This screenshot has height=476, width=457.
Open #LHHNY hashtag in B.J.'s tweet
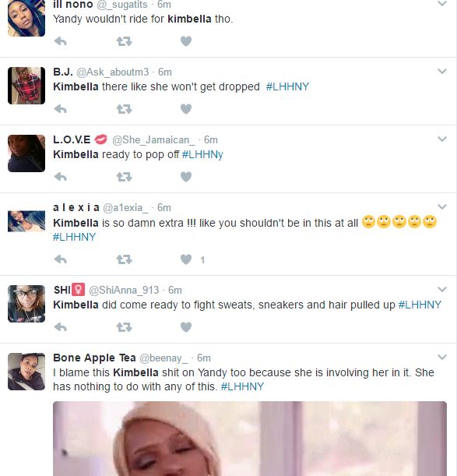pos(287,86)
